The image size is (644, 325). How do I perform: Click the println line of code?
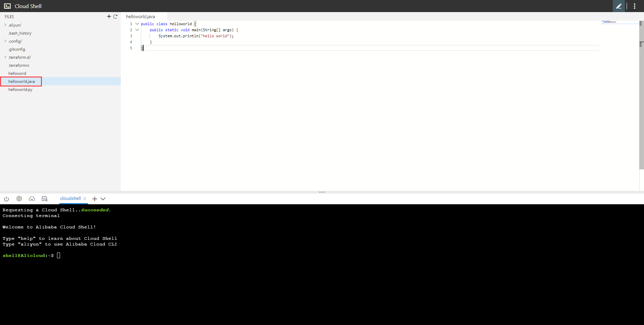[x=196, y=36]
